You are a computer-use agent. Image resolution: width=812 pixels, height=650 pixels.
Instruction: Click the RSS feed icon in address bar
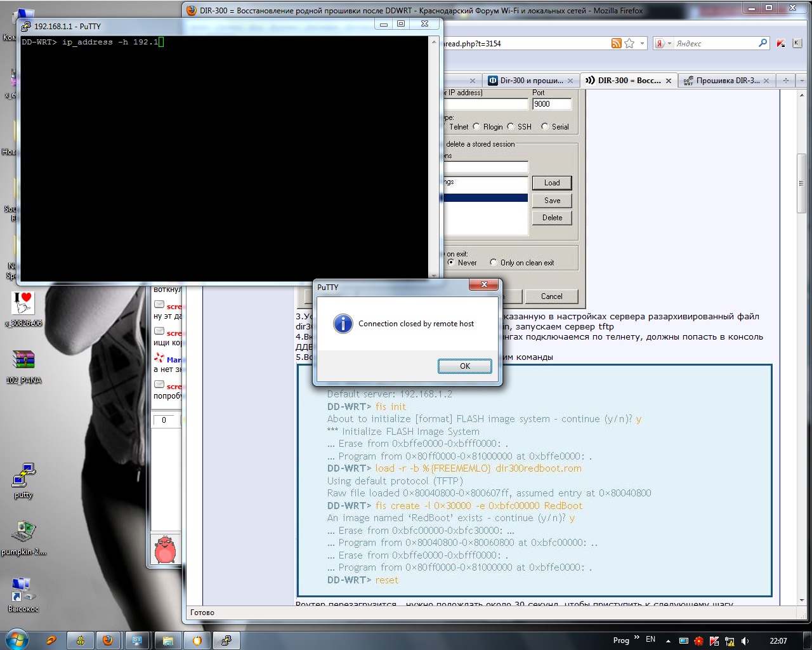(616, 43)
